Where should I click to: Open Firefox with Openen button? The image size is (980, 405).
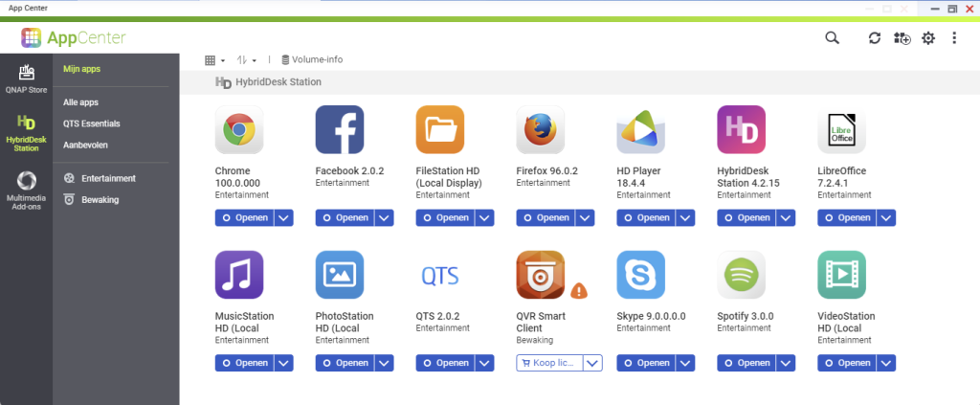(546, 217)
